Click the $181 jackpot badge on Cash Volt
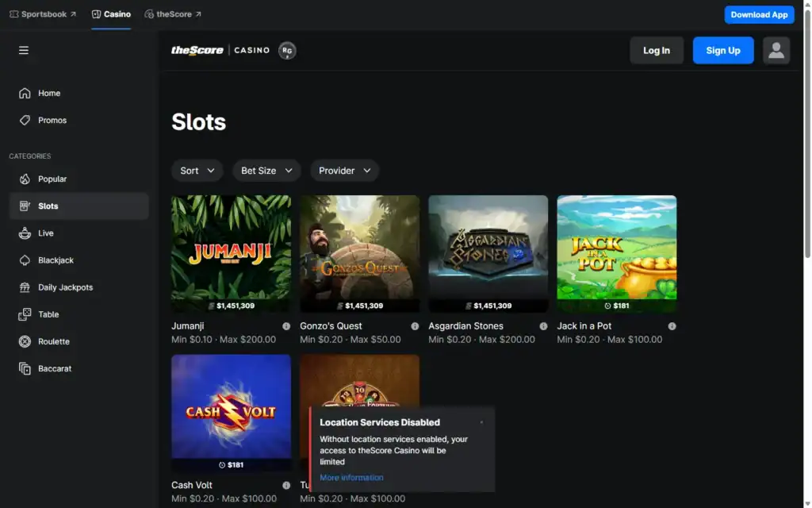Screen dimensions: 812x508 pos(231,465)
